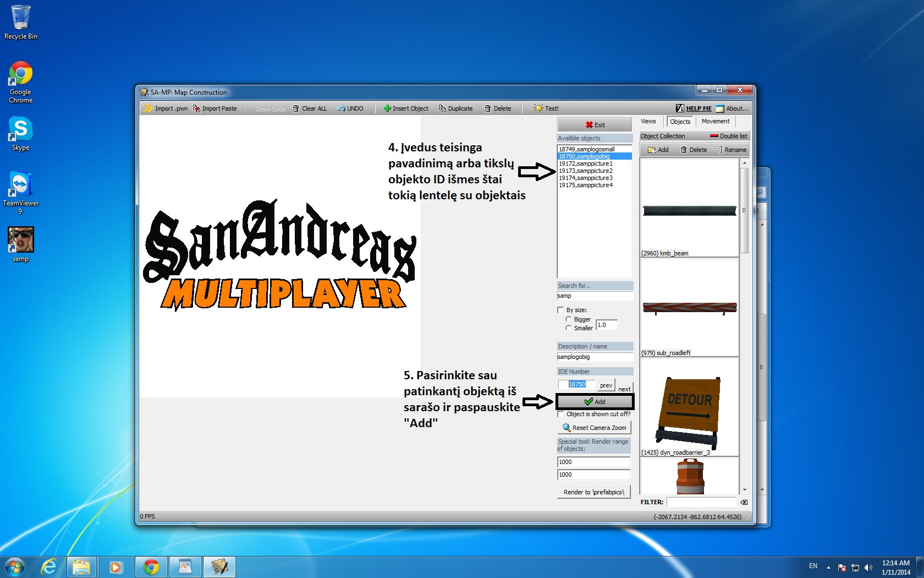This screenshot has height=578, width=924.
Task: Open Windows Explorer folder on taskbar
Action: (x=81, y=566)
